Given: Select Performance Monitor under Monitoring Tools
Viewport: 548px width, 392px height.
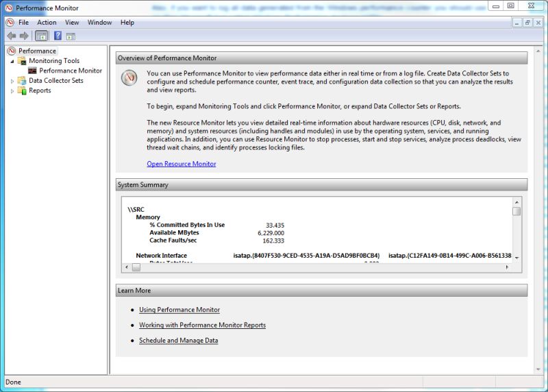Looking at the screenshot, I should tap(71, 71).
